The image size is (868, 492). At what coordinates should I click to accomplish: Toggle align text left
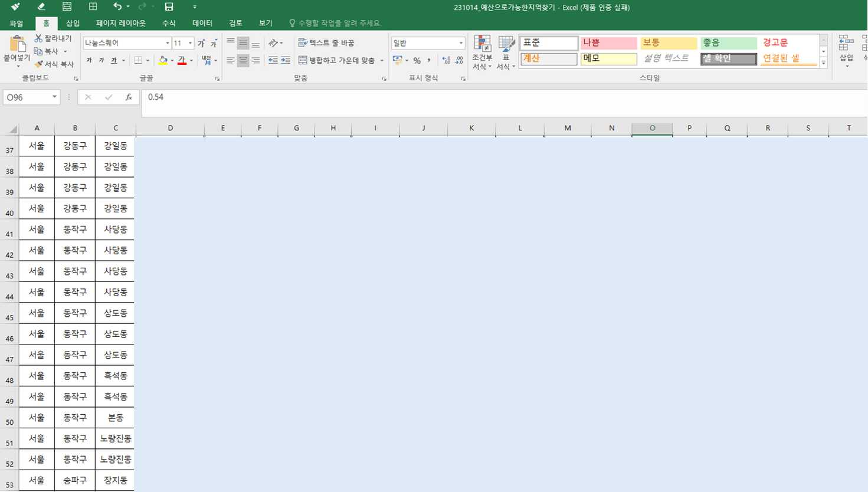coord(231,60)
